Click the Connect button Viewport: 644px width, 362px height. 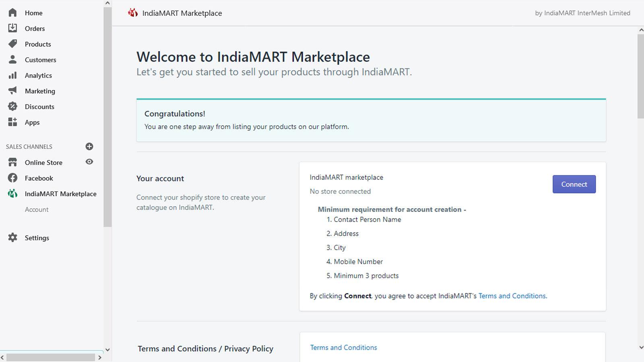click(x=574, y=184)
